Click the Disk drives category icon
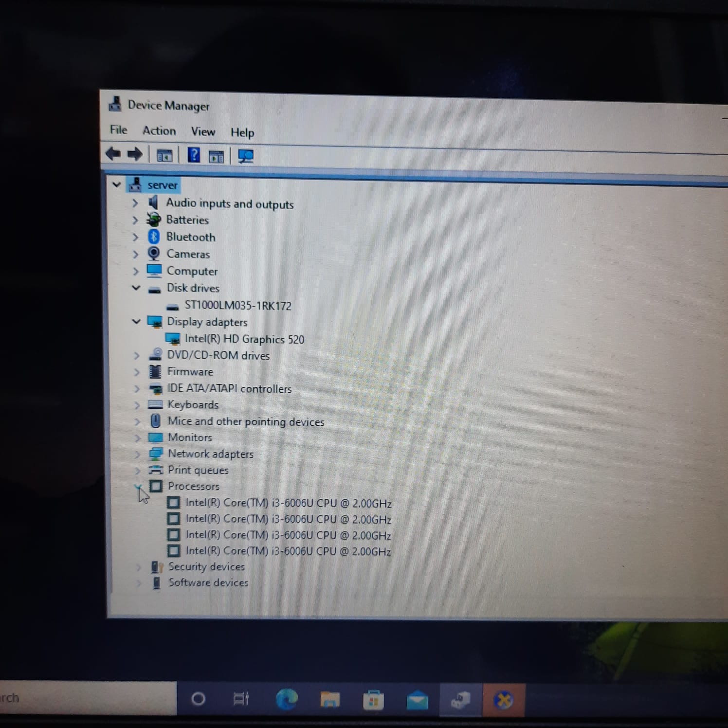 click(154, 290)
